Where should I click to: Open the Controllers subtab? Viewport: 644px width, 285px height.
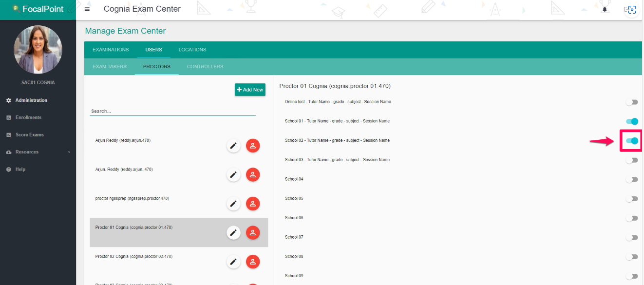coord(205,66)
